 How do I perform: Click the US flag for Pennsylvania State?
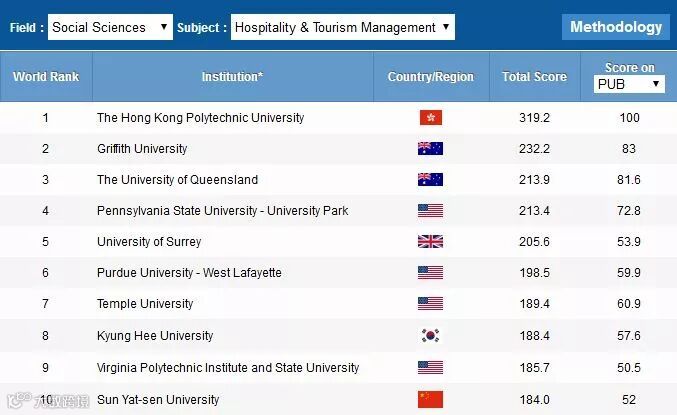[430, 211]
